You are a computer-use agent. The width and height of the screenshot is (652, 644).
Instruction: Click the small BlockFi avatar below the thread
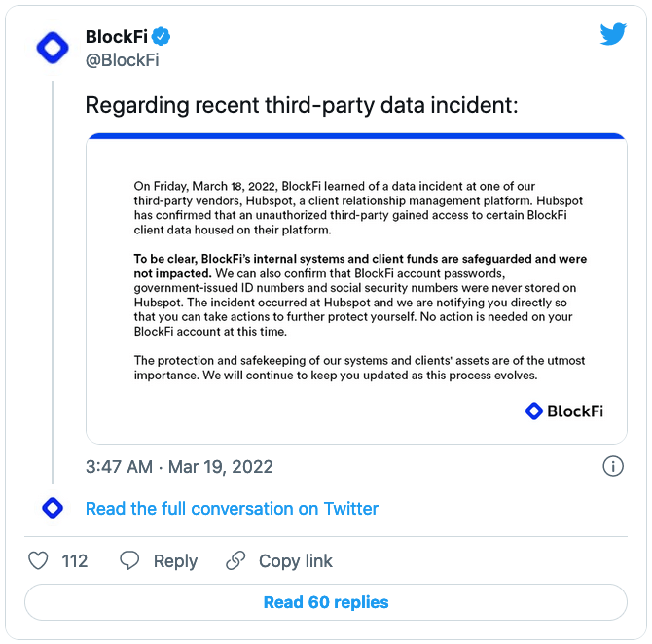pos(53,508)
